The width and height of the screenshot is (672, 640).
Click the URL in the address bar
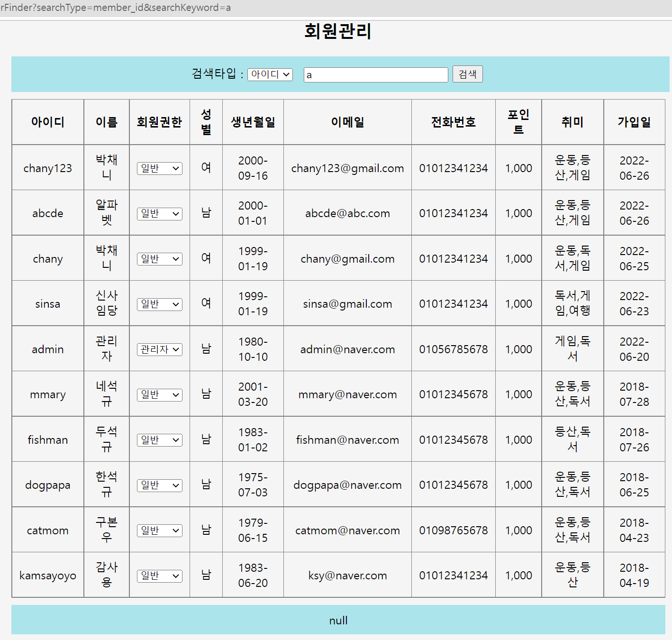pyautogui.click(x=116, y=8)
